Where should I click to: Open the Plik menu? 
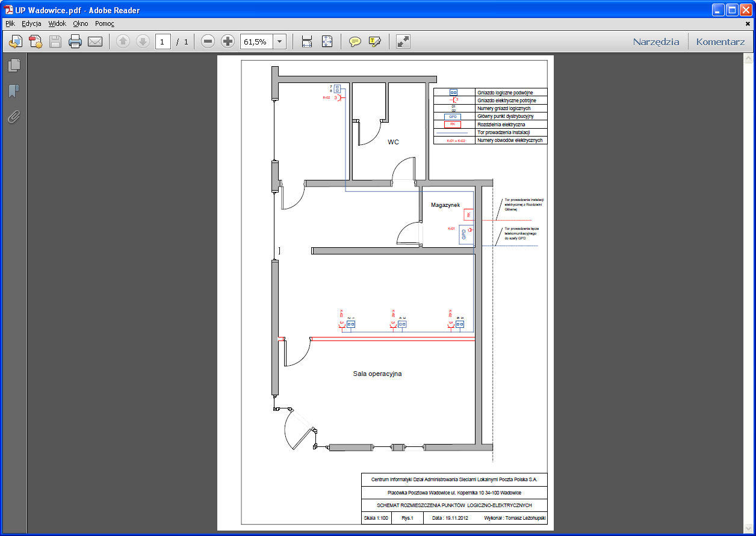coord(10,23)
